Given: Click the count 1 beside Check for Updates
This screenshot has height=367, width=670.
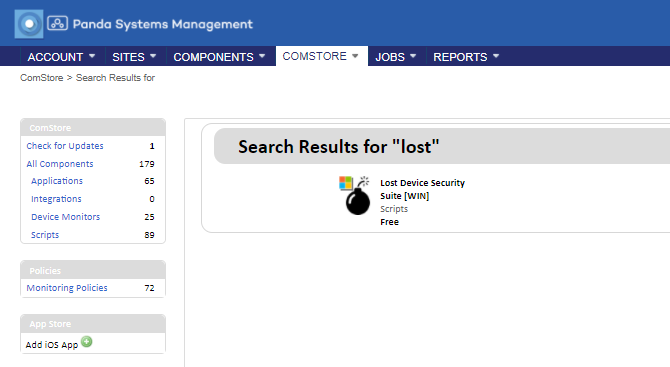Looking at the screenshot, I should click(x=152, y=146).
